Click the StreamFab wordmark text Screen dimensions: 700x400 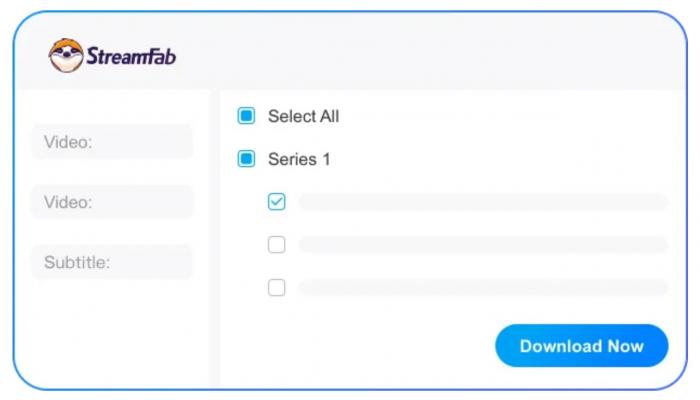pyautogui.click(x=131, y=56)
